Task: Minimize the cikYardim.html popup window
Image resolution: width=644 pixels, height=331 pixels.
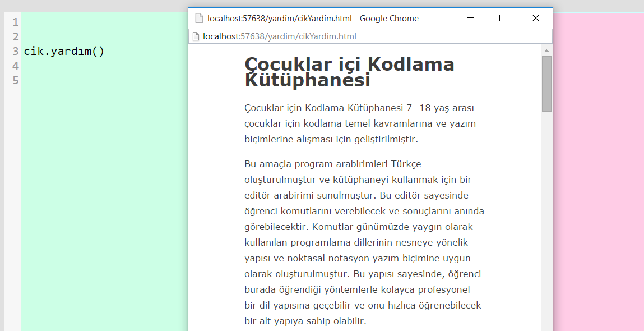Action: [x=470, y=18]
